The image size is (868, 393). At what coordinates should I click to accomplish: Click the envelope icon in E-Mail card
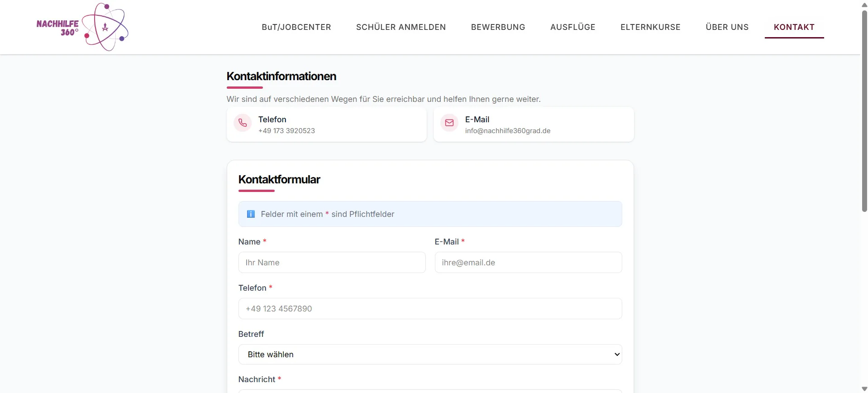pos(449,123)
